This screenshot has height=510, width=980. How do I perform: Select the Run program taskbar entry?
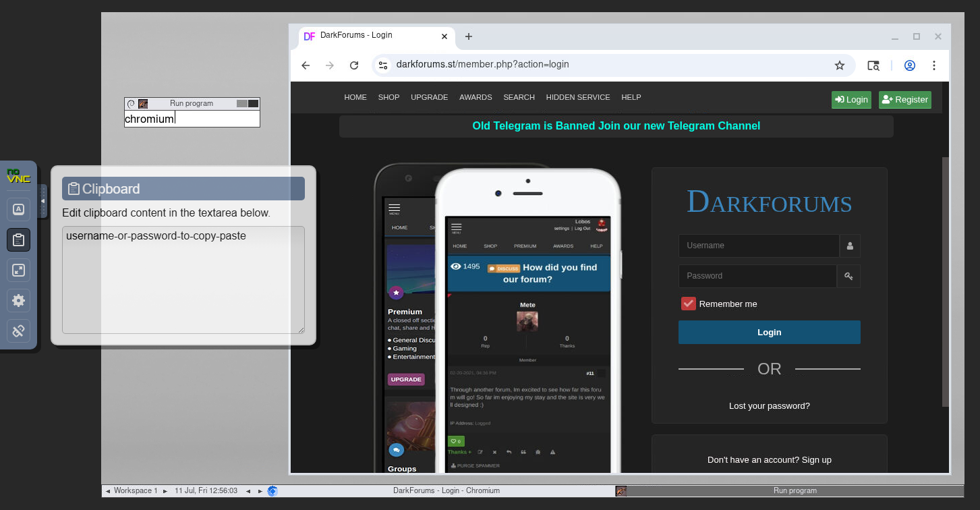click(789, 491)
